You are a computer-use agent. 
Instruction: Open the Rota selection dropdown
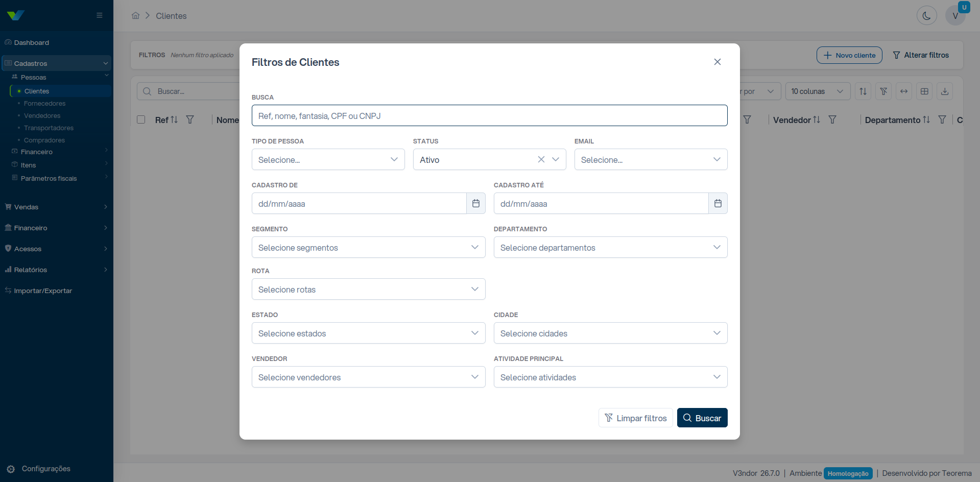pyautogui.click(x=368, y=289)
